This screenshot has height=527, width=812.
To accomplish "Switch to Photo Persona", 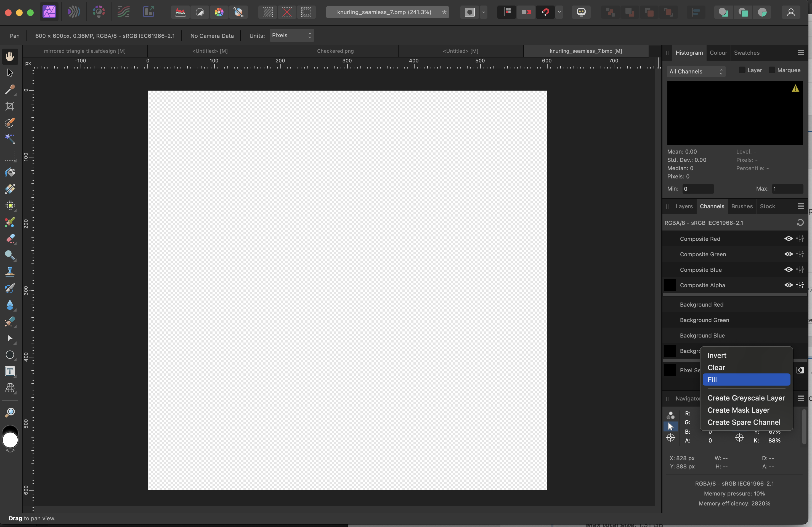I will coord(49,12).
